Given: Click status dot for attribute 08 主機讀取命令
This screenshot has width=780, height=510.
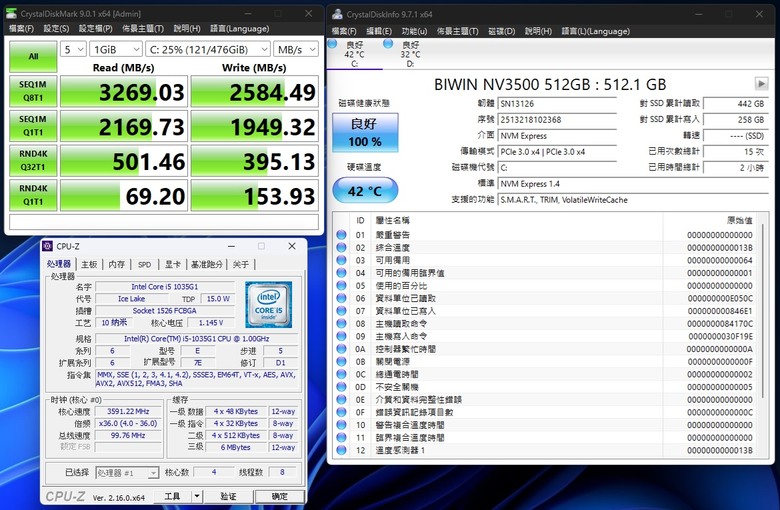Looking at the screenshot, I should pos(341,323).
